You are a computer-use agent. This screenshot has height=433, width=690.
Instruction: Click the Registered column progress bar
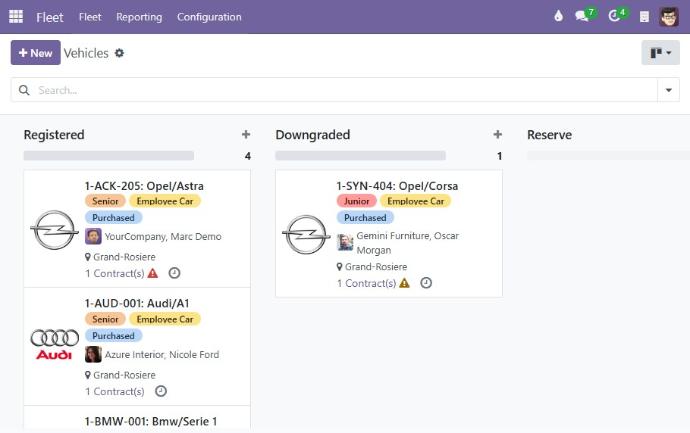pos(109,156)
